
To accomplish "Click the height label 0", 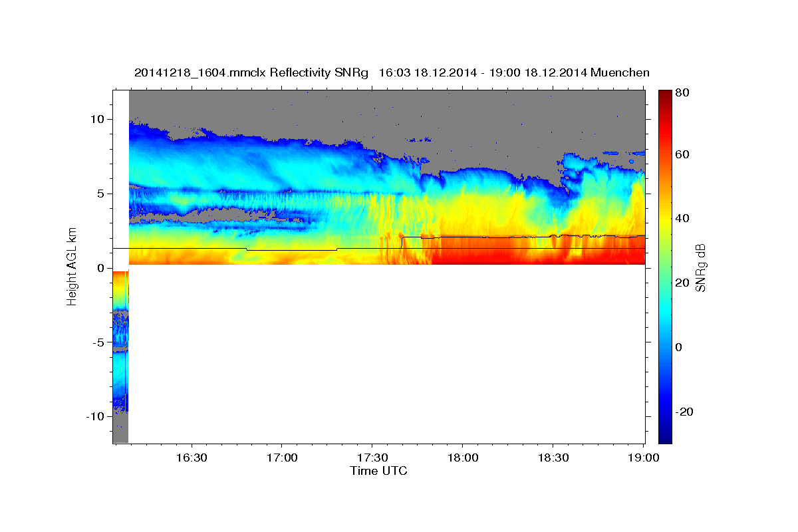I will (x=102, y=268).
